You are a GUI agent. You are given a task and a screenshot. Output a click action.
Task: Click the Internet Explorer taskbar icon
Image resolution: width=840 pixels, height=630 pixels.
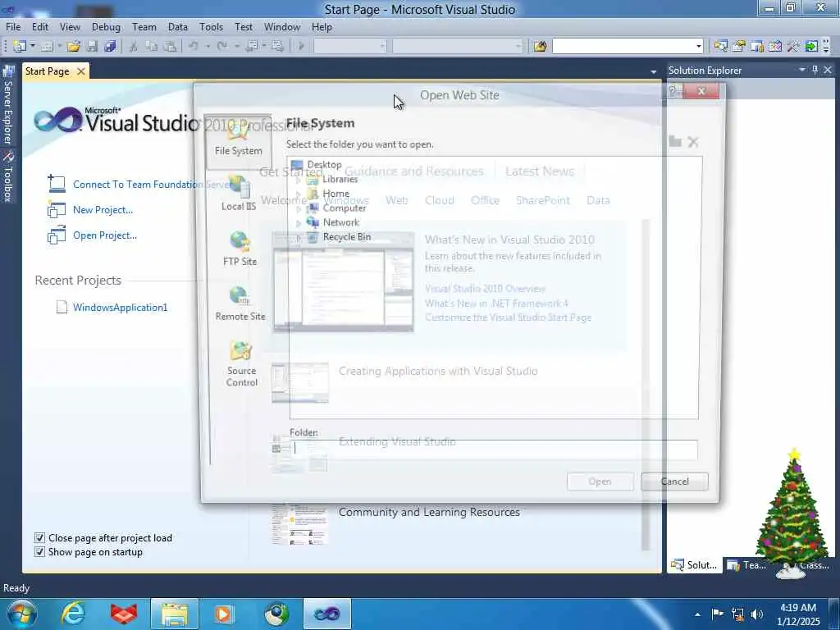click(x=73, y=614)
